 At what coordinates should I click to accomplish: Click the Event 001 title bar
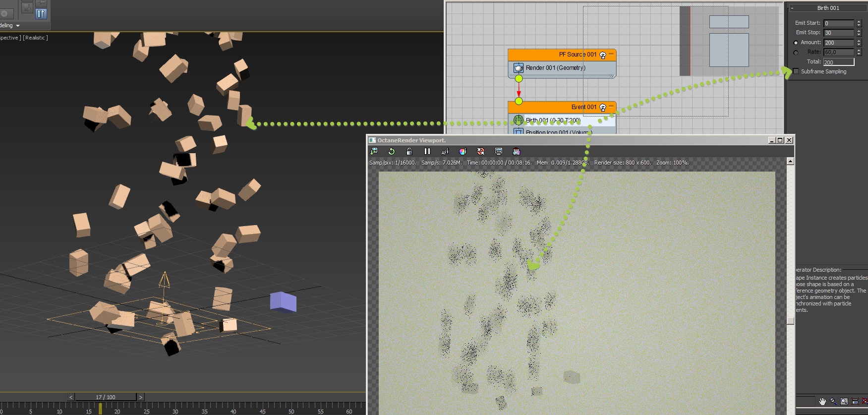click(x=562, y=107)
